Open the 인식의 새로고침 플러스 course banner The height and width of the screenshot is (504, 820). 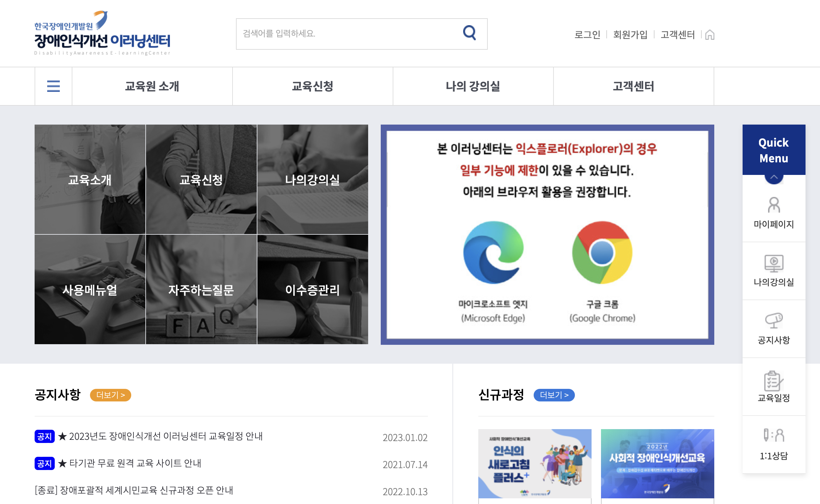point(534,463)
